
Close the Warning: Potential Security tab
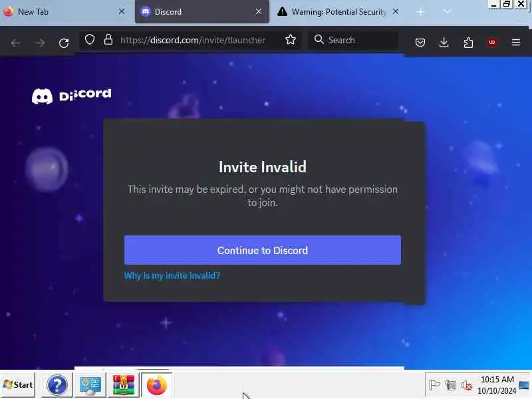point(396,12)
